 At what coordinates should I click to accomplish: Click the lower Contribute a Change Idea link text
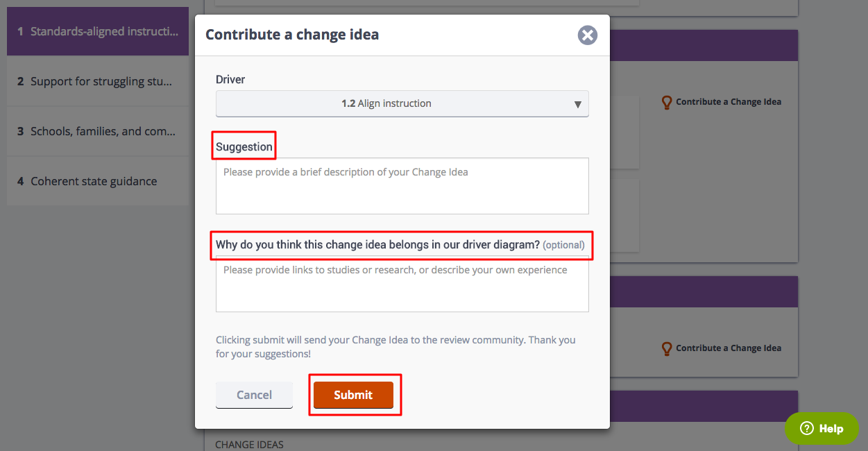pyautogui.click(x=729, y=348)
